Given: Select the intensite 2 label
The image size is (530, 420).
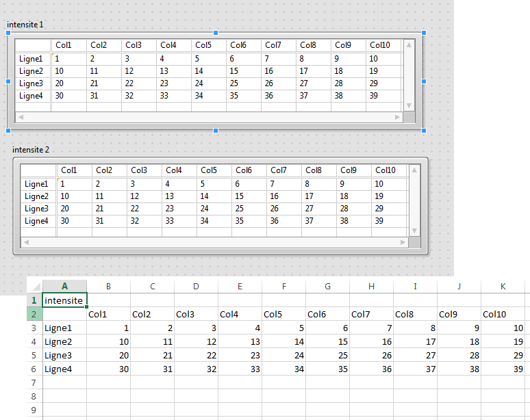Looking at the screenshot, I should click(31, 150).
